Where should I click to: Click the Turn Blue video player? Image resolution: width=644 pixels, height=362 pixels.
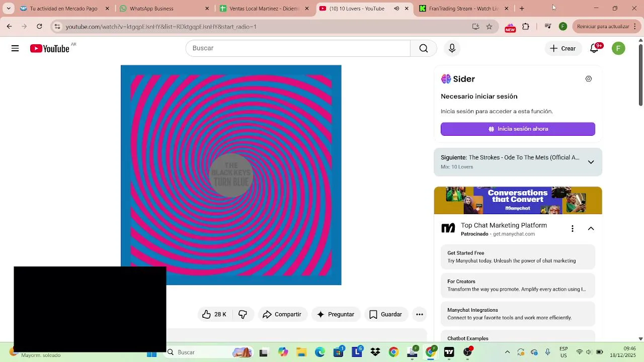[x=231, y=175]
